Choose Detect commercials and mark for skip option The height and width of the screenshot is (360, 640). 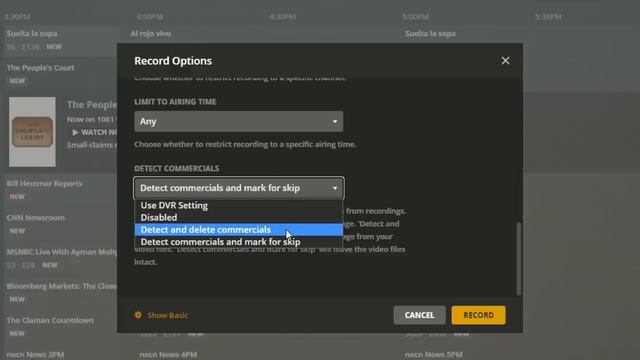pyautogui.click(x=239, y=242)
